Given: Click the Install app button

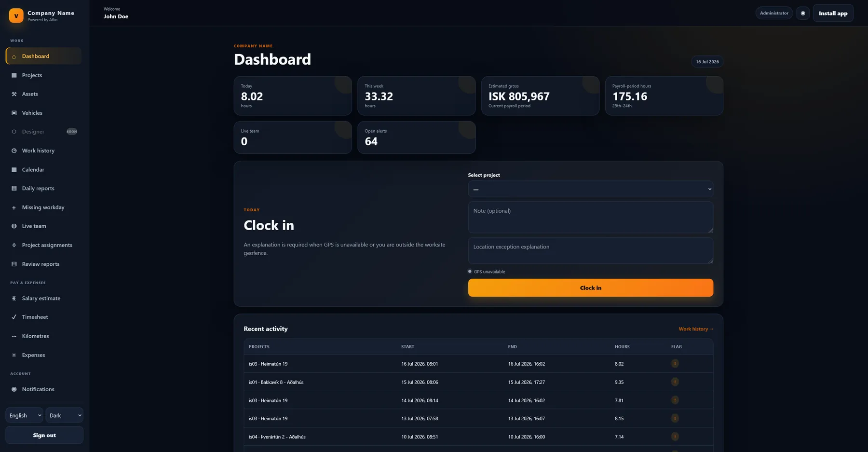Looking at the screenshot, I should (833, 13).
